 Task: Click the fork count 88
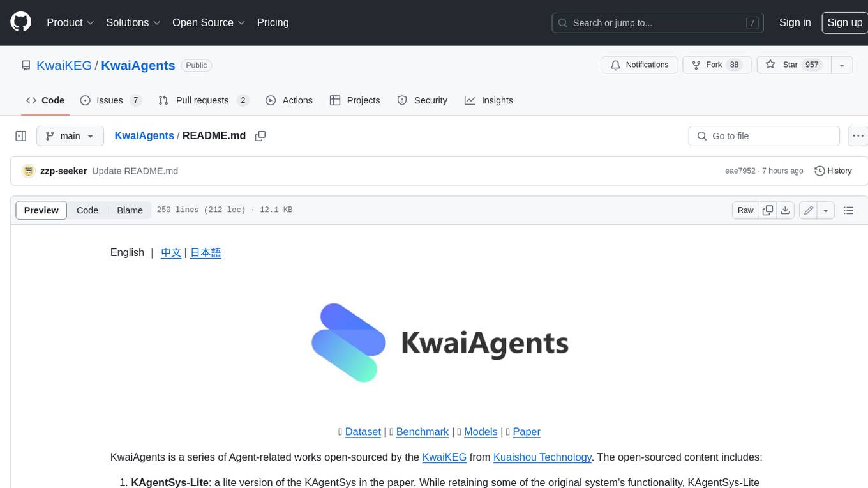(x=735, y=65)
